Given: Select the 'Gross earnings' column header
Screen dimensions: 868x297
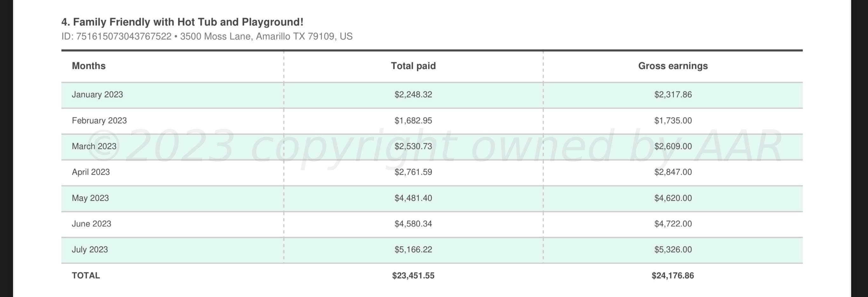Looking at the screenshot, I should 673,66.
